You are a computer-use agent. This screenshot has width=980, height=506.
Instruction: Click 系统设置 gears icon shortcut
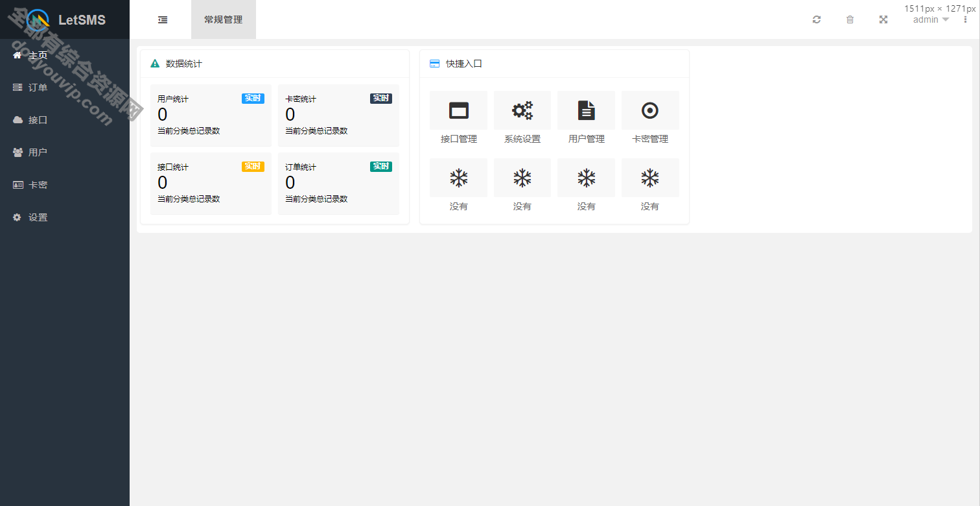(x=522, y=110)
